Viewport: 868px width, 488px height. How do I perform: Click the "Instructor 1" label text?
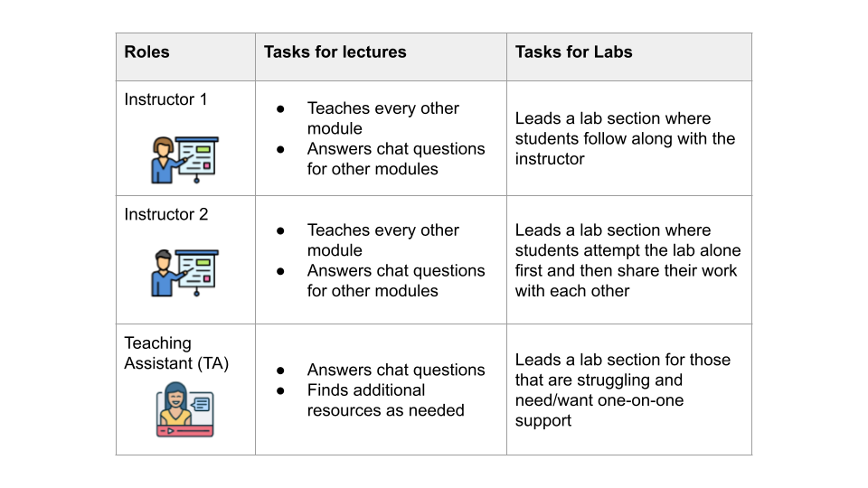coord(165,100)
